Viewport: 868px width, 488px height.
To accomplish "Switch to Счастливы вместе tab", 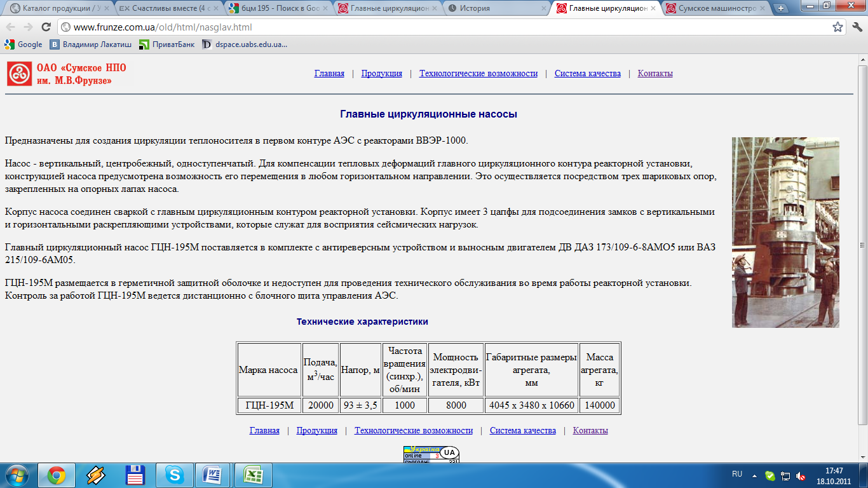I will click(168, 8).
